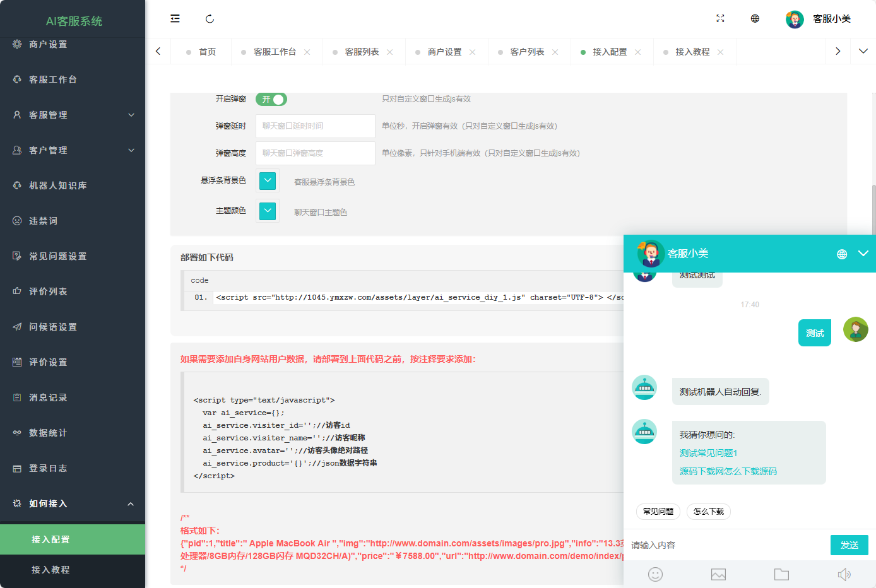Close the 接入教程 tab
The width and height of the screenshot is (876, 588).
click(721, 52)
